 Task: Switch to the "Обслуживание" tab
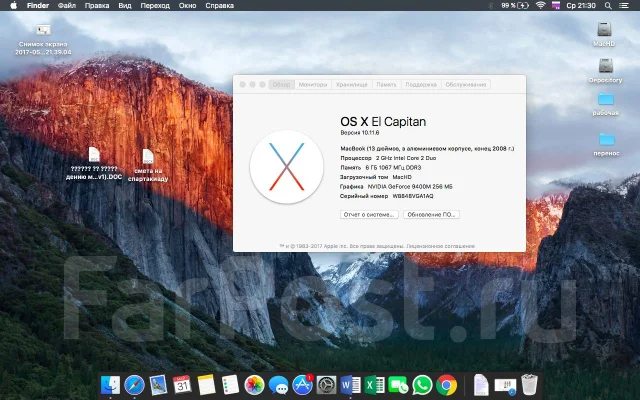click(466, 84)
